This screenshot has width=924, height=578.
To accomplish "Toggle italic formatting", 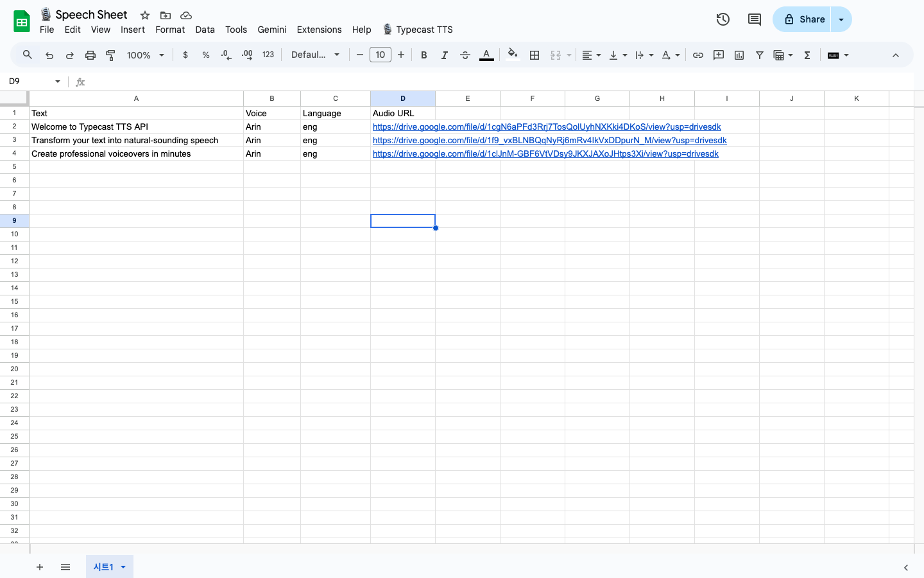I will tap(444, 55).
